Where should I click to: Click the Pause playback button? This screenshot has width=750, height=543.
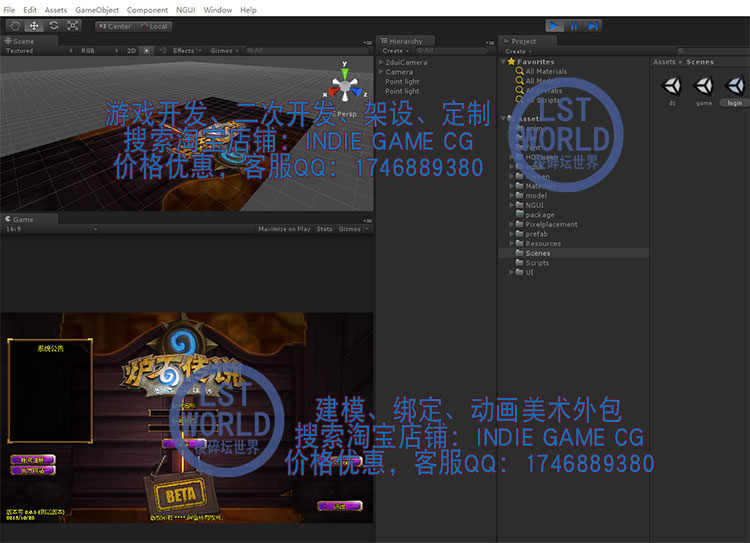click(x=574, y=26)
